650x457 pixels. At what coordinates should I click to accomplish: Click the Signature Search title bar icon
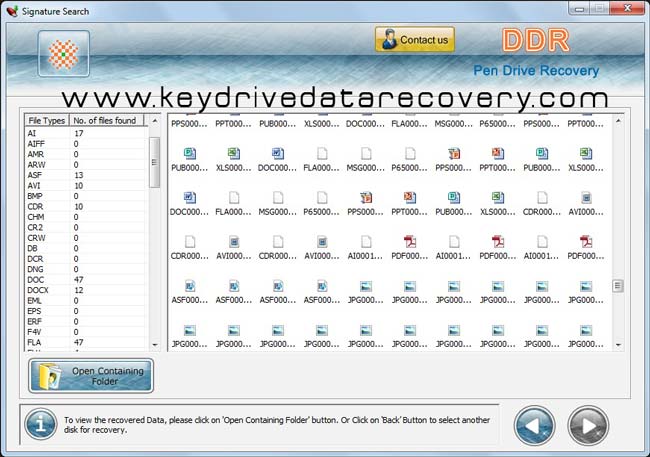pos(12,11)
